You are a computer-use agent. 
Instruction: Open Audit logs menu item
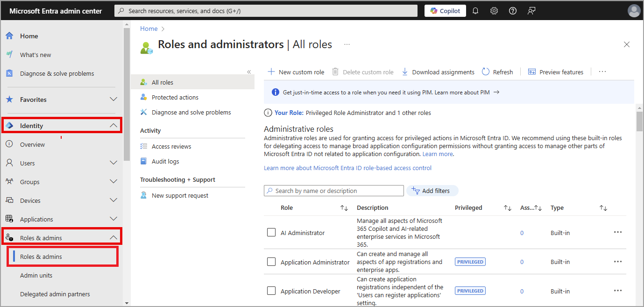click(x=165, y=161)
